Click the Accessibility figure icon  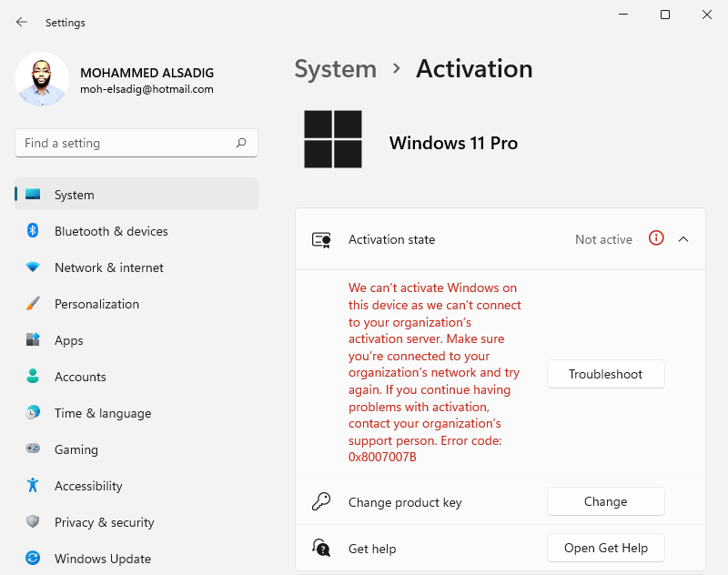click(x=33, y=485)
